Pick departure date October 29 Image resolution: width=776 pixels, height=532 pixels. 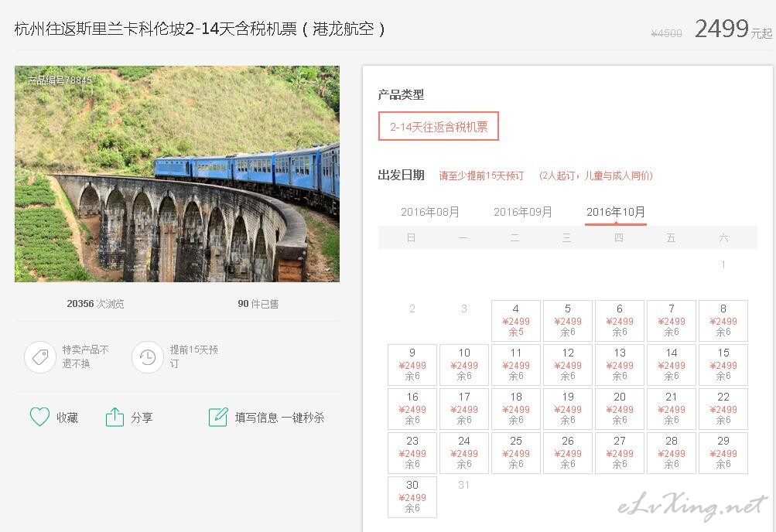click(723, 452)
